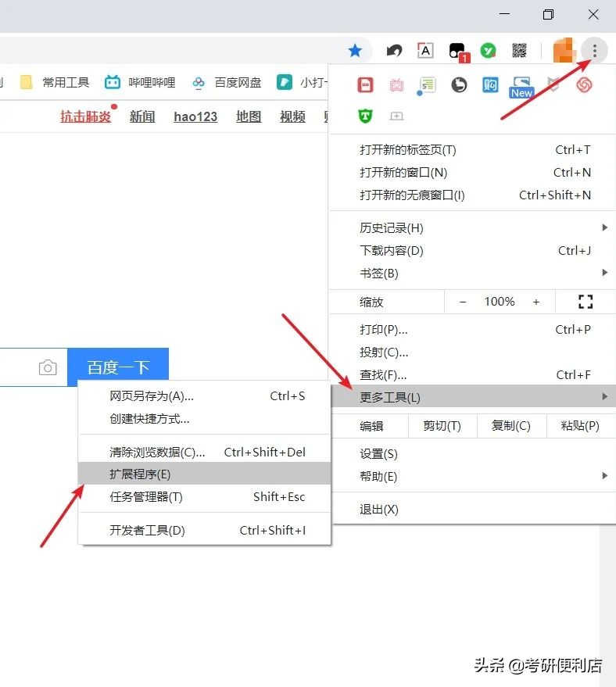
Task: Expand the 历史记录(H) submenu arrow
Action: (x=604, y=227)
